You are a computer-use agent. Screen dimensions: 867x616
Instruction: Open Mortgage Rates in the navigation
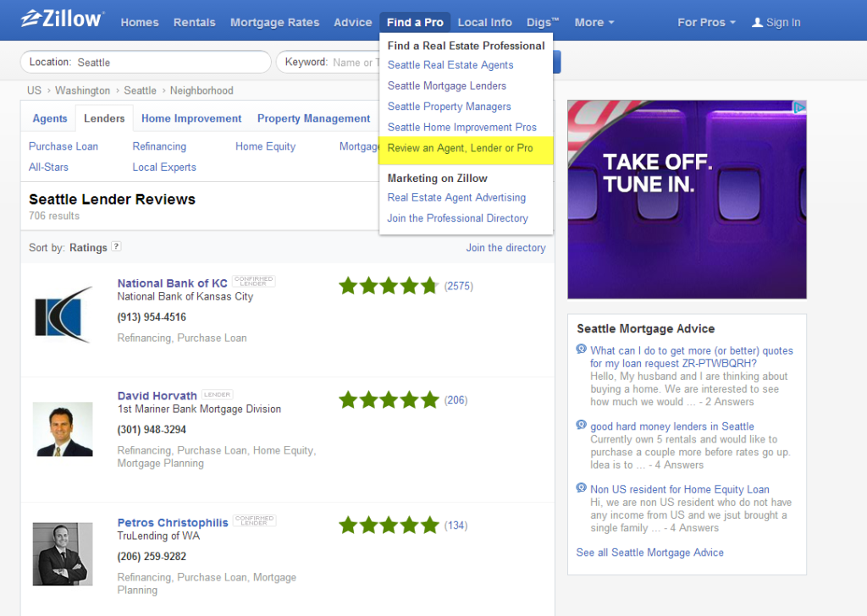point(275,23)
